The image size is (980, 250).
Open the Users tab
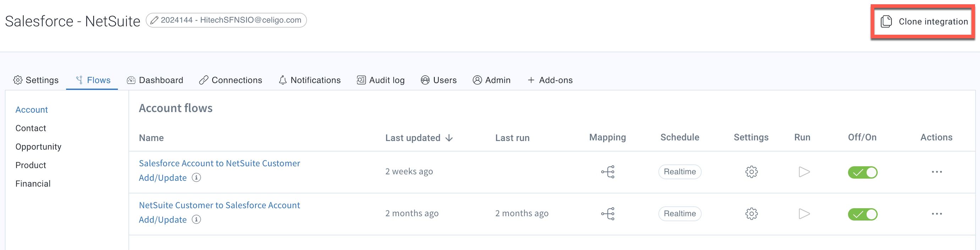[438, 80]
